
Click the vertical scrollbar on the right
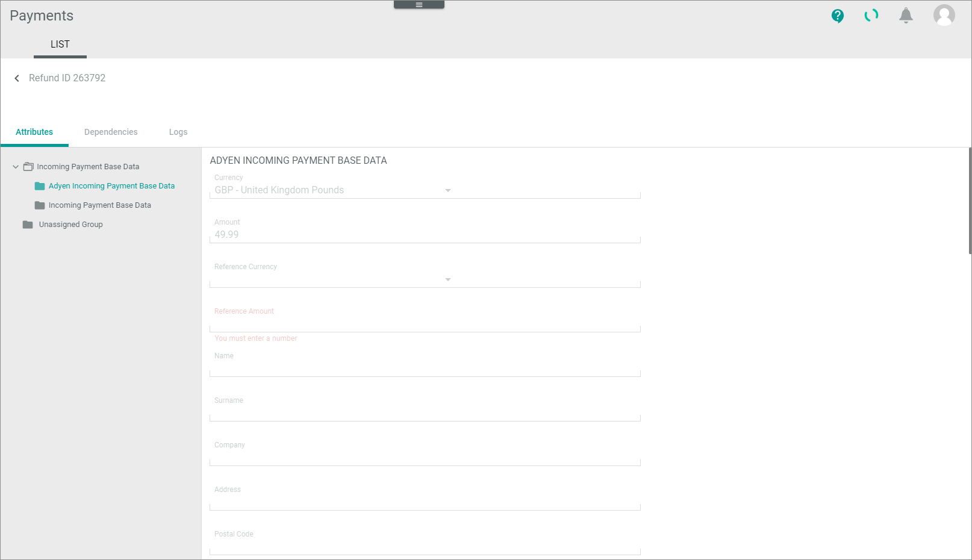(969, 201)
